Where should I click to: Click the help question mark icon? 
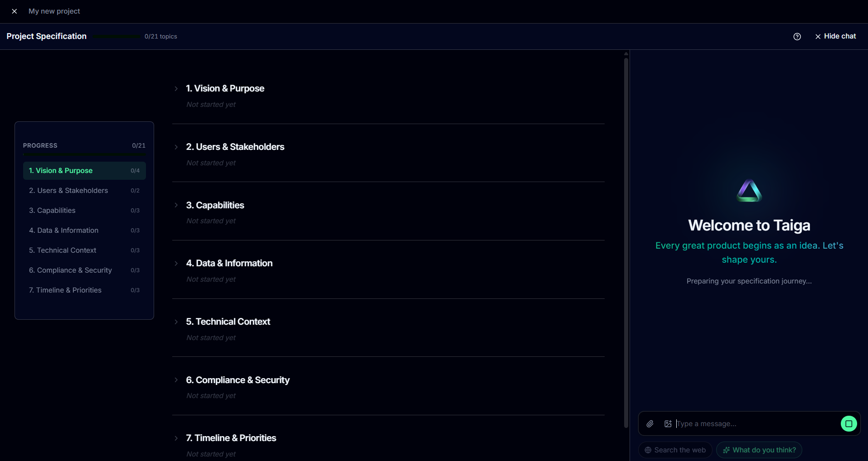(x=797, y=37)
